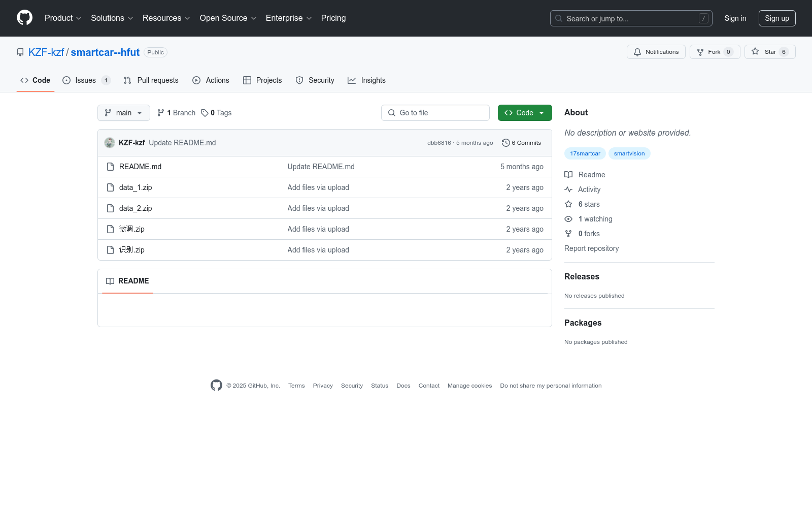Click the file icon next to 识别.zip

[x=110, y=250]
